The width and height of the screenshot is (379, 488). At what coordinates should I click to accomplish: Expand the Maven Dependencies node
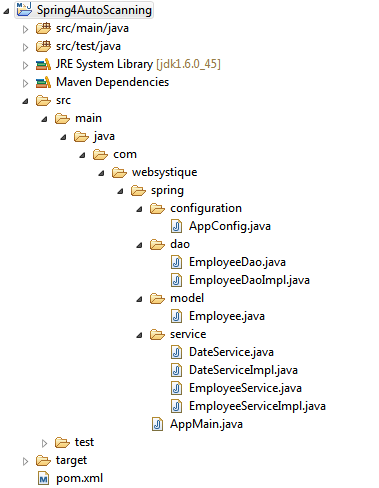tap(25, 83)
